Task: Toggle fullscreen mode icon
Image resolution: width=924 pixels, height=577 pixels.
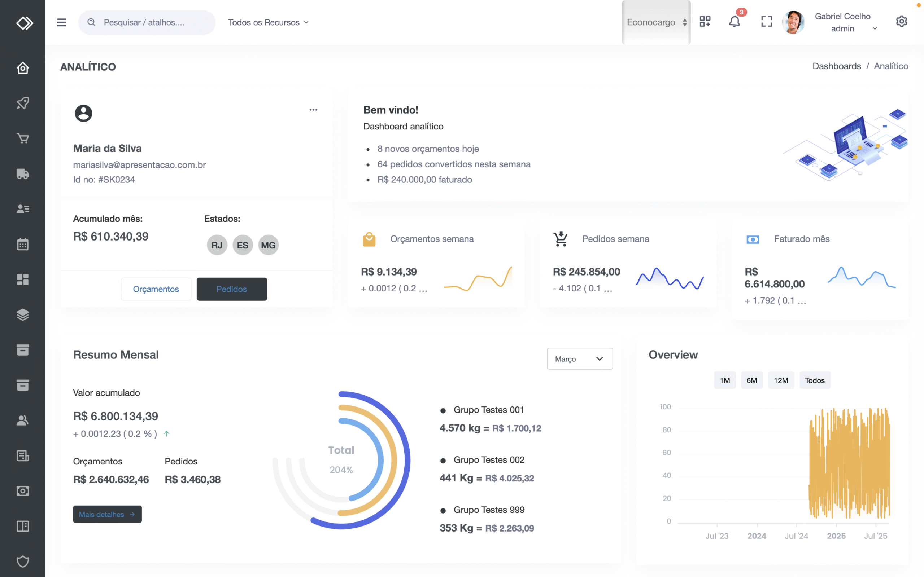Action: 766,22
